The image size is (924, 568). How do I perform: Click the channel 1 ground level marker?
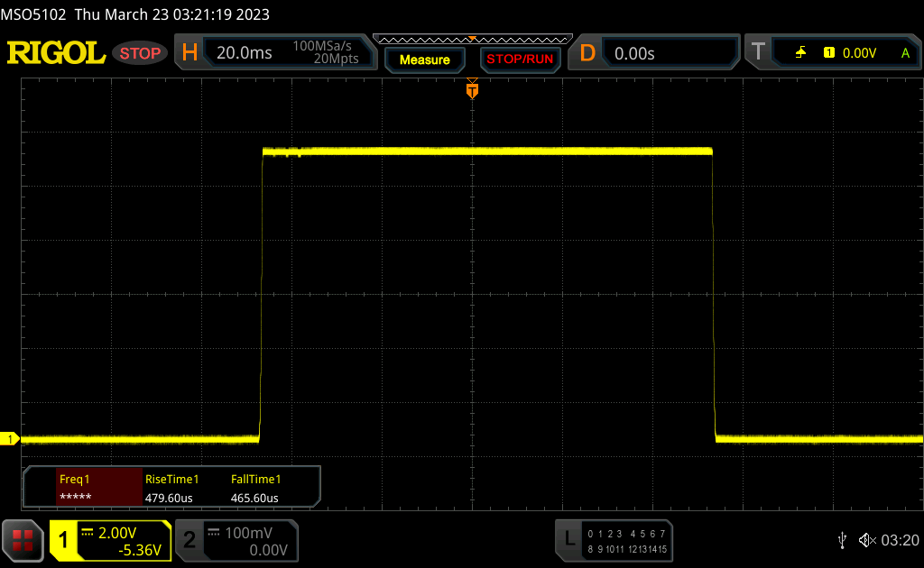click(11, 439)
